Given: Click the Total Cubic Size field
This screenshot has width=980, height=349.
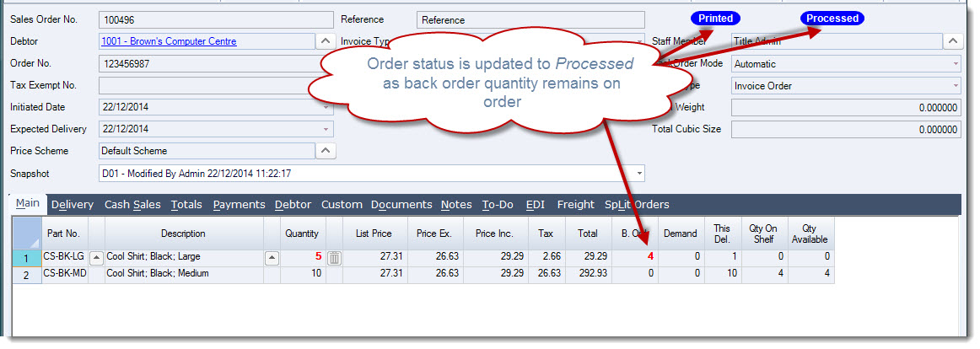Looking at the screenshot, I should (x=846, y=129).
